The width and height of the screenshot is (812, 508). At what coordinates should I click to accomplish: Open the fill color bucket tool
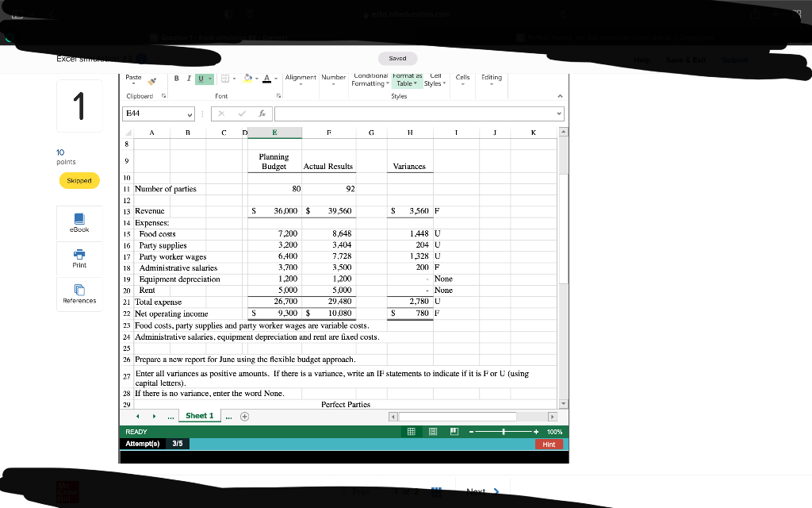coord(246,79)
